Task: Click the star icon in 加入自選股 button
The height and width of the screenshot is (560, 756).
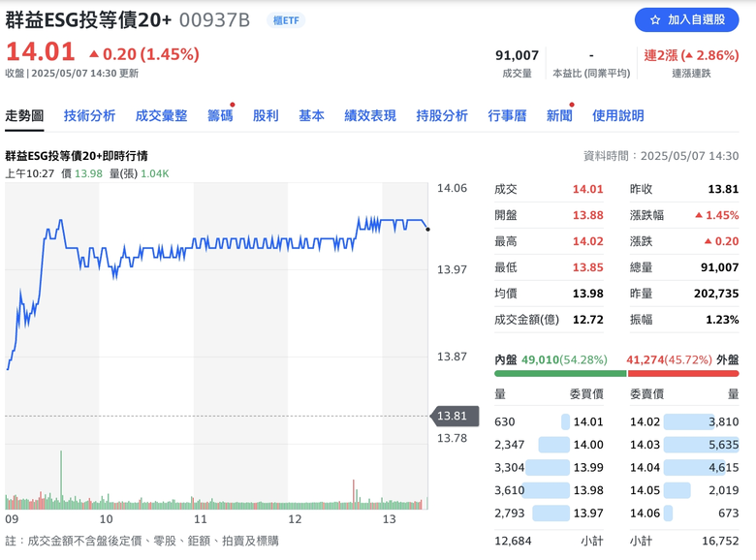Action: (x=655, y=20)
